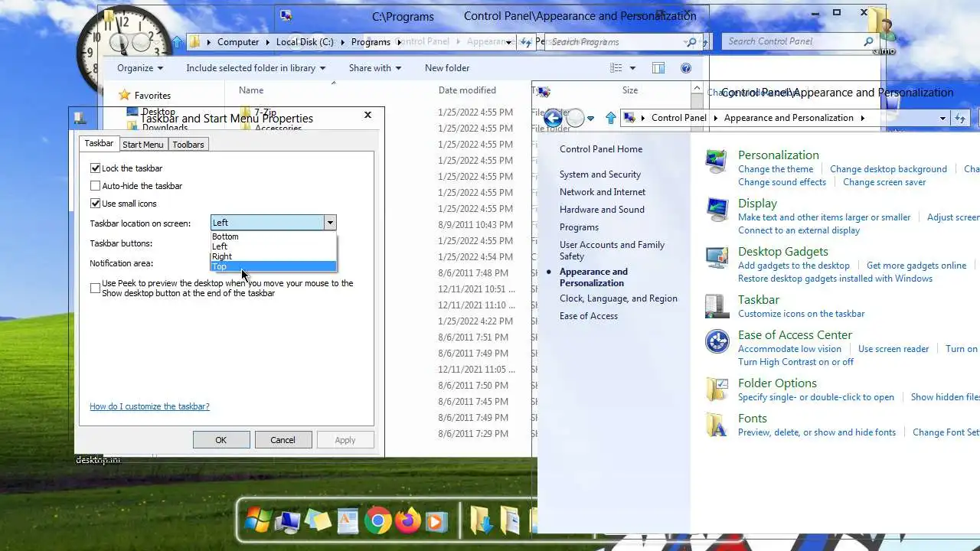This screenshot has height=551, width=980.
Task: Launch Google Chrome from taskbar
Action: [x=377, y=522]
